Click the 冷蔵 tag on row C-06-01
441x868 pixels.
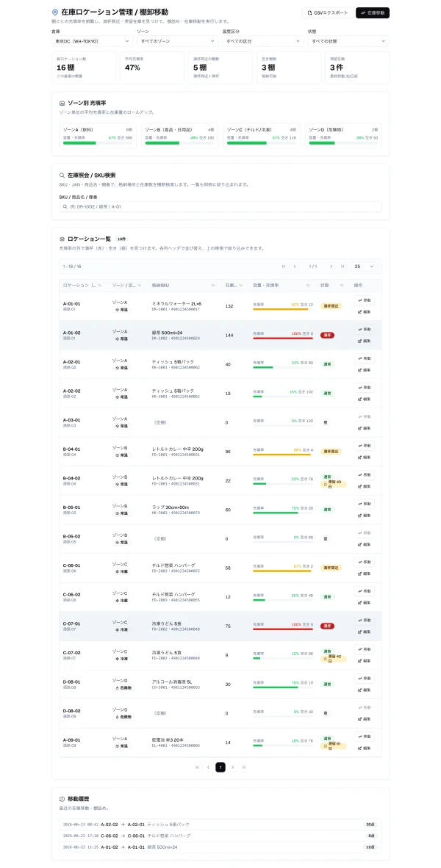pos(121,571)
